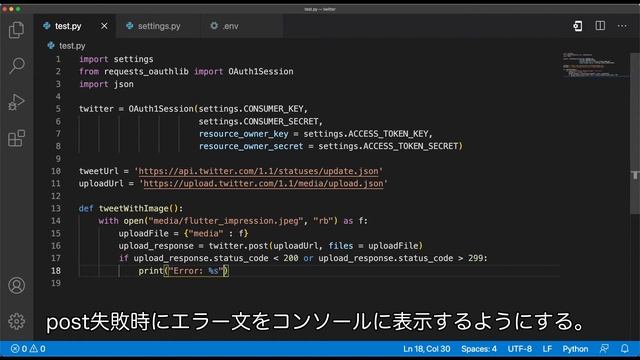Split the editor to the right

point(600,26)
